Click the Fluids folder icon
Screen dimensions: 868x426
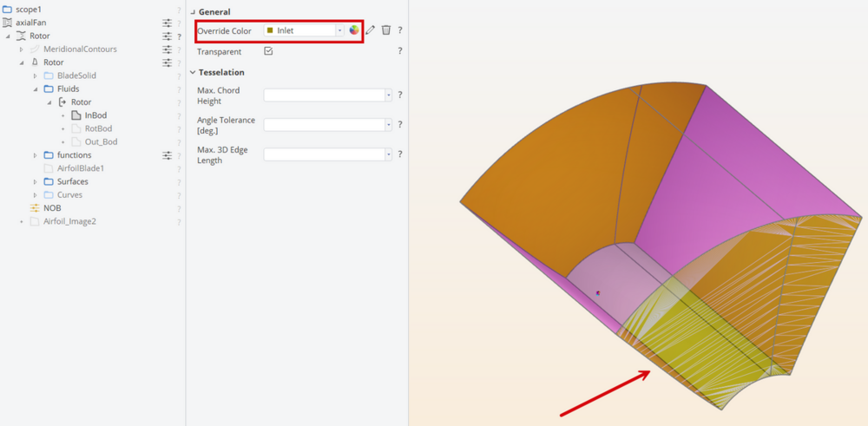[x=48, y=89]
